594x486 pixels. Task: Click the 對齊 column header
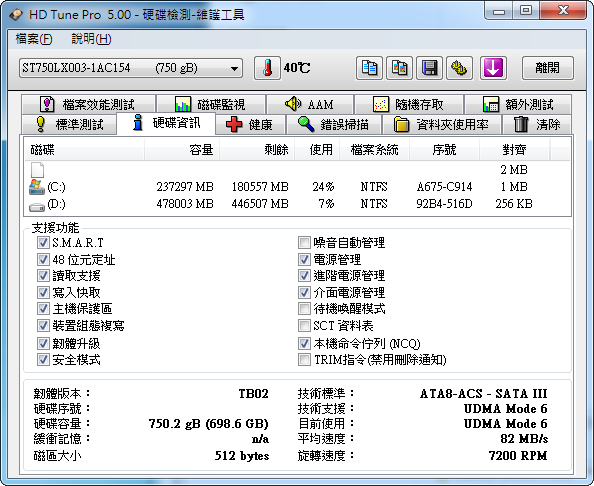pos(514,150)
